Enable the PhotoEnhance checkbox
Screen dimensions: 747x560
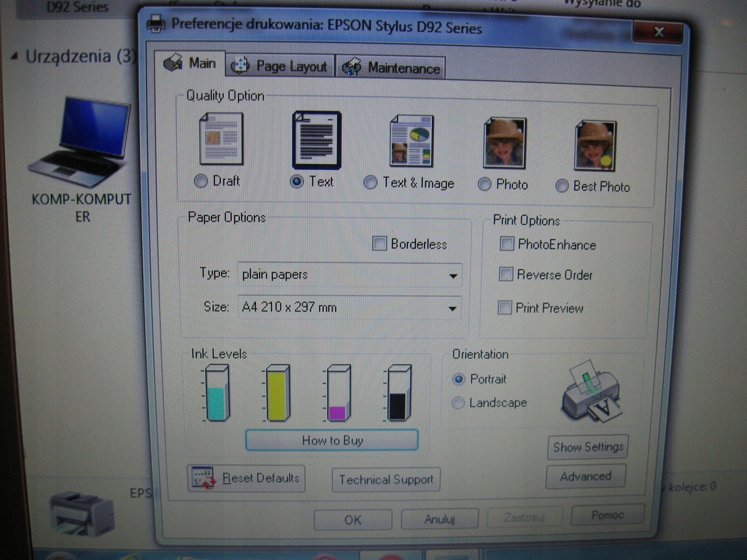[x=506, y=244]
